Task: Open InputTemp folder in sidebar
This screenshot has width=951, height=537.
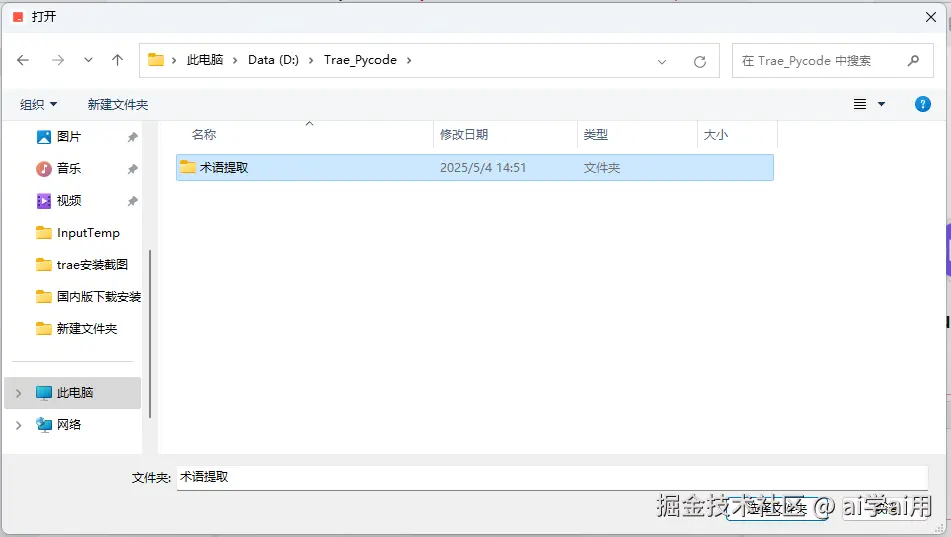Action: [78, 232]
